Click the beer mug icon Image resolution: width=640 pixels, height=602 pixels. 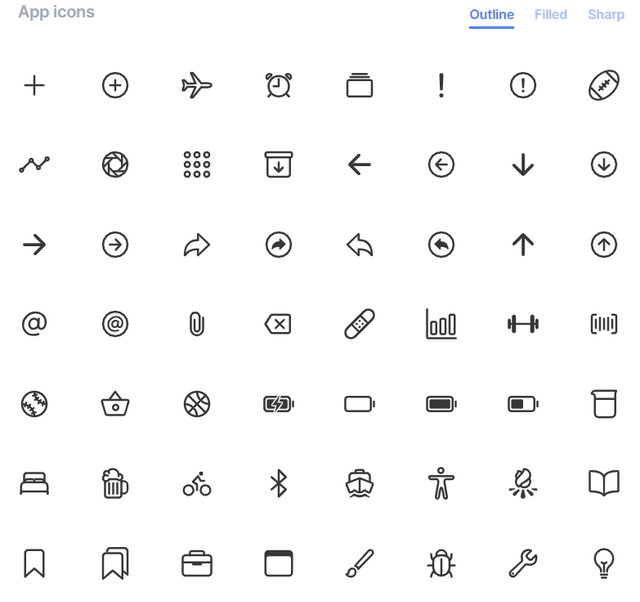[x=115, y=484]
